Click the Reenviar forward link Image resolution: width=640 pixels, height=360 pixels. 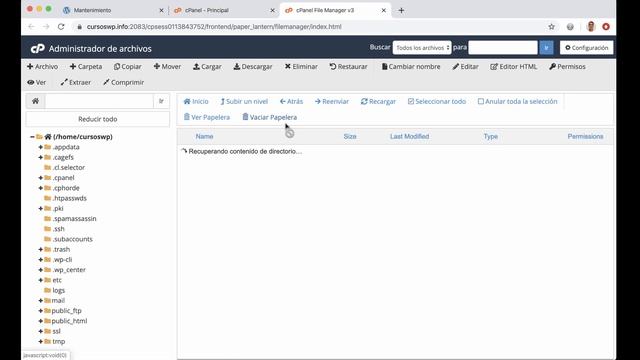pos(332,102)
